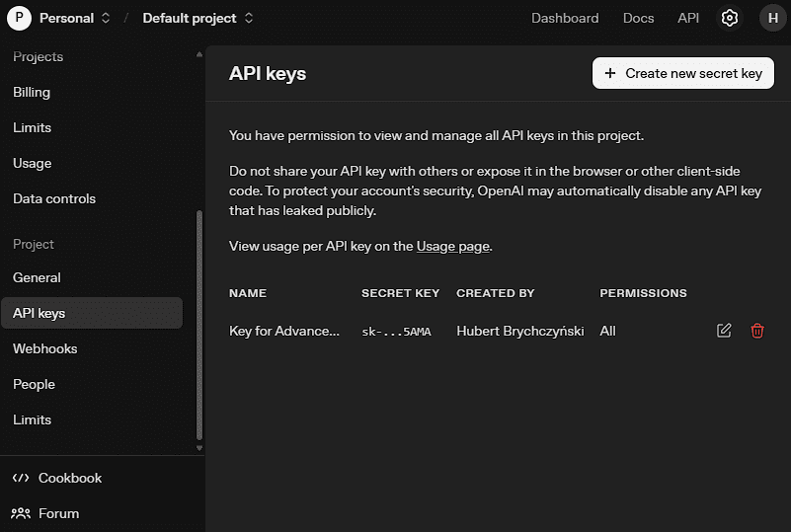Open the Dashboard tab
The image size is (791, 532).
[565, 18]
